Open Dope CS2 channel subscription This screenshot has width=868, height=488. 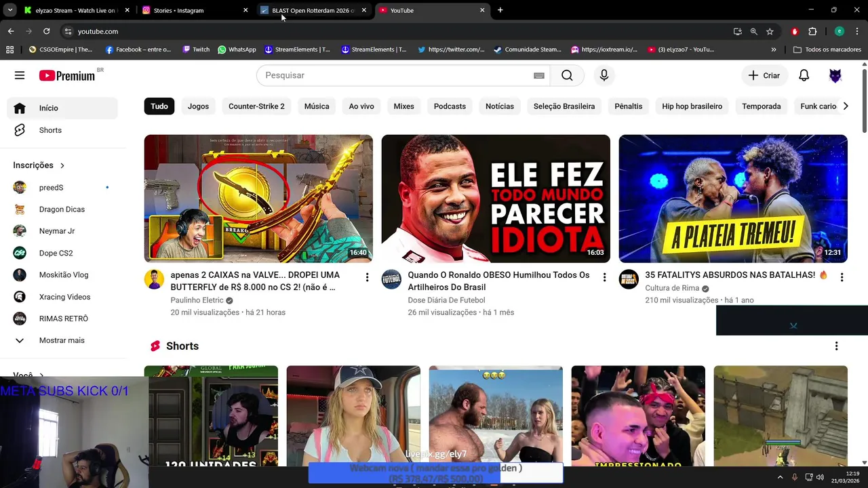(62, 253)
